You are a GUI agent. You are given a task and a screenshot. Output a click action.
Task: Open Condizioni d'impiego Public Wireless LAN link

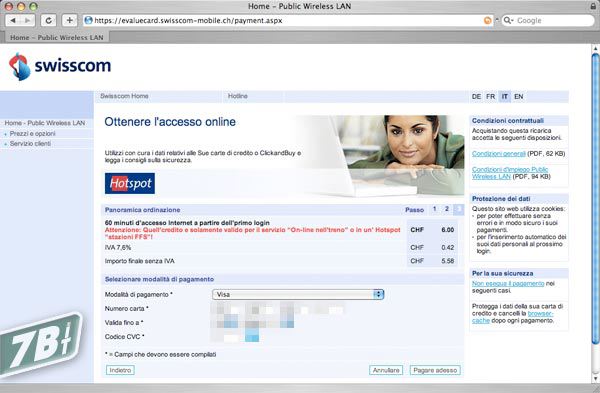click(x=510, y=173)
